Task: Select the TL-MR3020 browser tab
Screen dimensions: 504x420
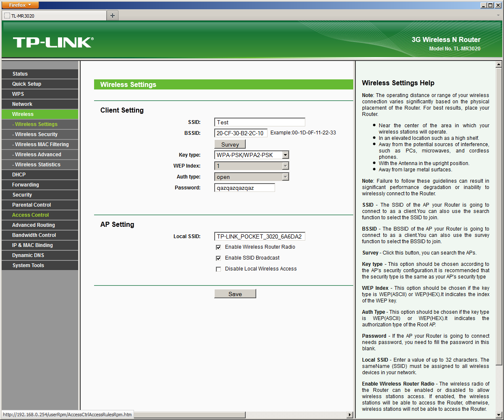Action: click(54, 16)
